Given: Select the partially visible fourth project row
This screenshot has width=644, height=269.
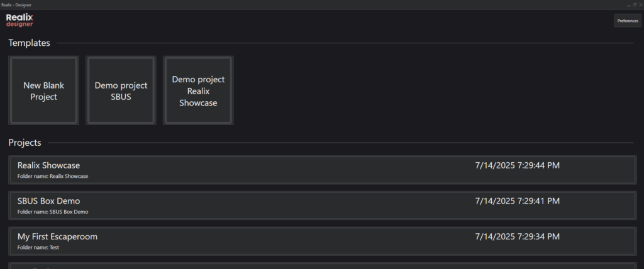Looking at the screenshot, I should pos(322,266).
